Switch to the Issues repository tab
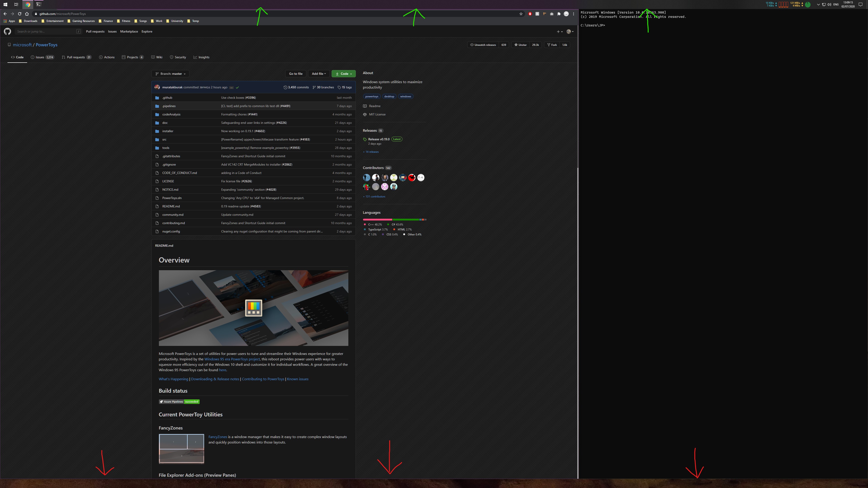 coord(42,57)
